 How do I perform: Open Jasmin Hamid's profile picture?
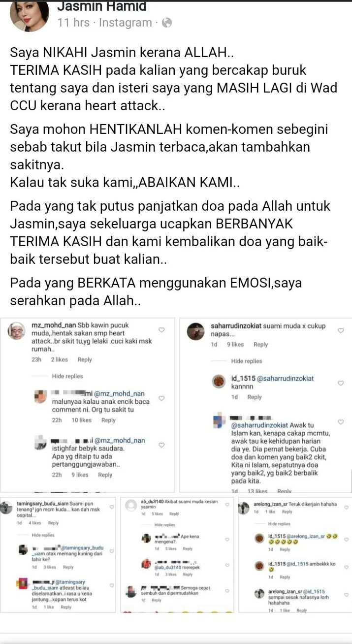(x=29, y=15)
